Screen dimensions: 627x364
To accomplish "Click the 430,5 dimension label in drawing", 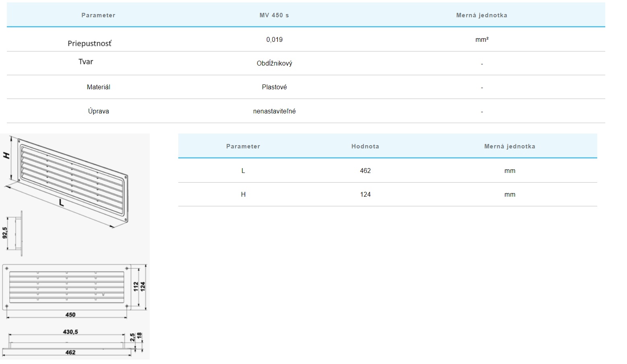I will 70,332.
